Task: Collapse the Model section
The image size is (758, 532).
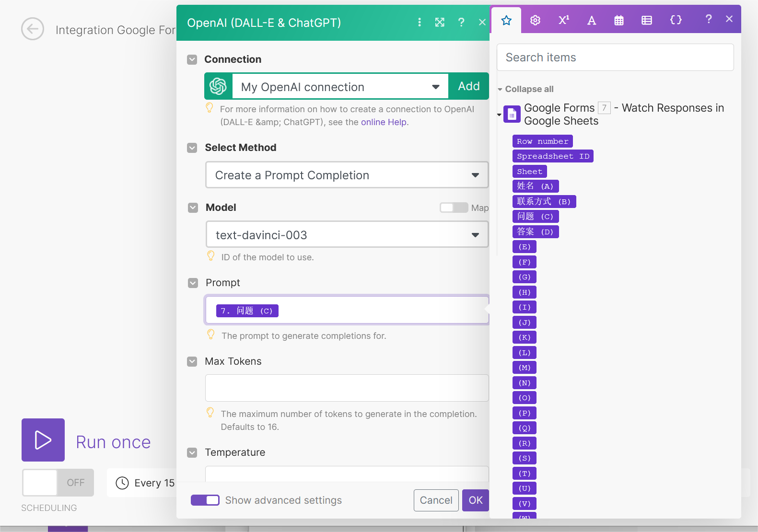Action: (193, 208)
